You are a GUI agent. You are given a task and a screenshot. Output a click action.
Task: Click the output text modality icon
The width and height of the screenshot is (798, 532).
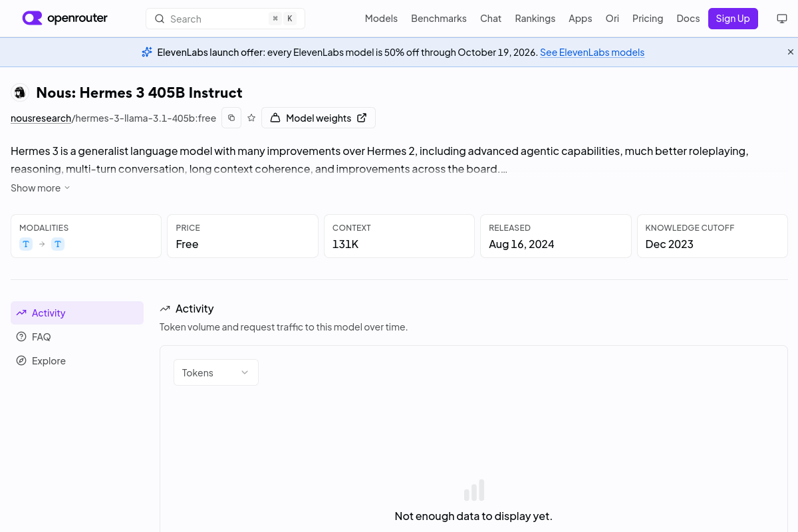click(58, 244)
